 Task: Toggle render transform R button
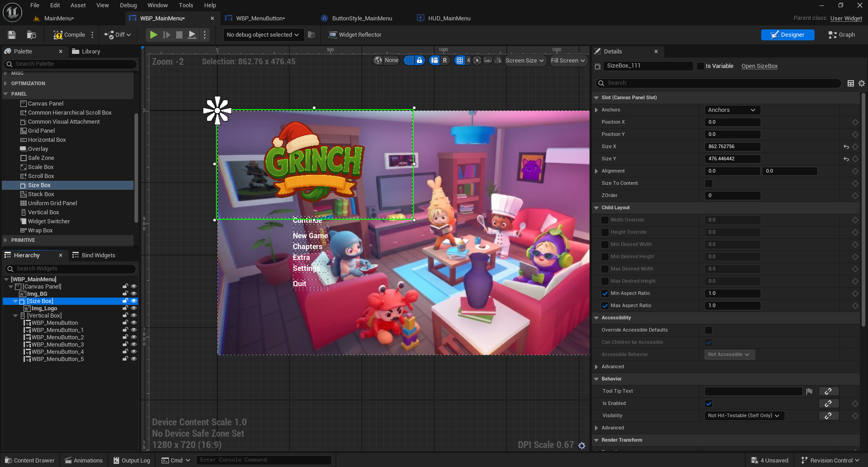[x=445, y=60]
